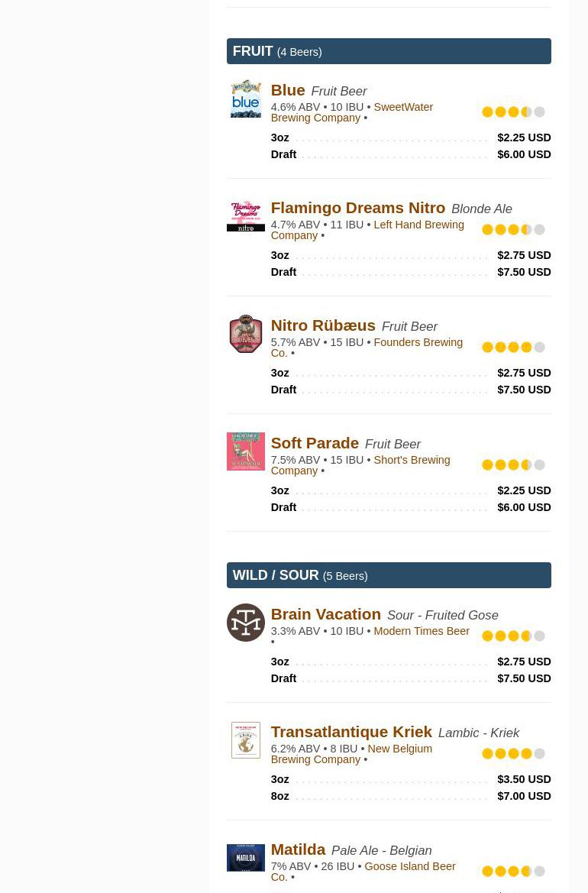
Task: Click the Modern Times round logo
Action: coord(245,623)
